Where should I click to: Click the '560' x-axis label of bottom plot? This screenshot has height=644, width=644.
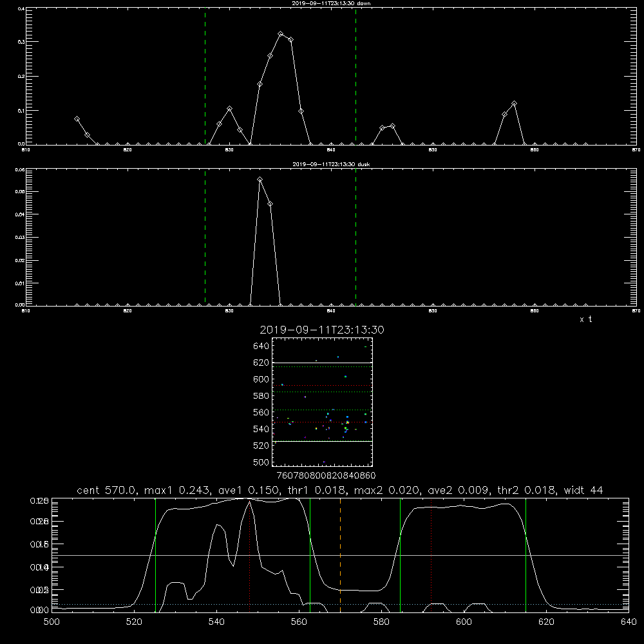(x=299, y=622)
